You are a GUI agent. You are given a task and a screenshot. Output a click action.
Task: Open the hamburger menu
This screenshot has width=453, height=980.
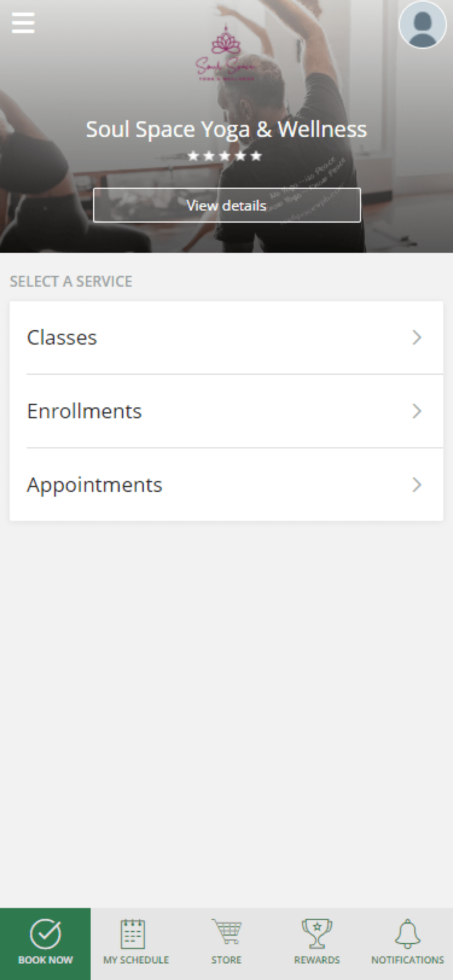pyautogui.click(x=23, y=23)
